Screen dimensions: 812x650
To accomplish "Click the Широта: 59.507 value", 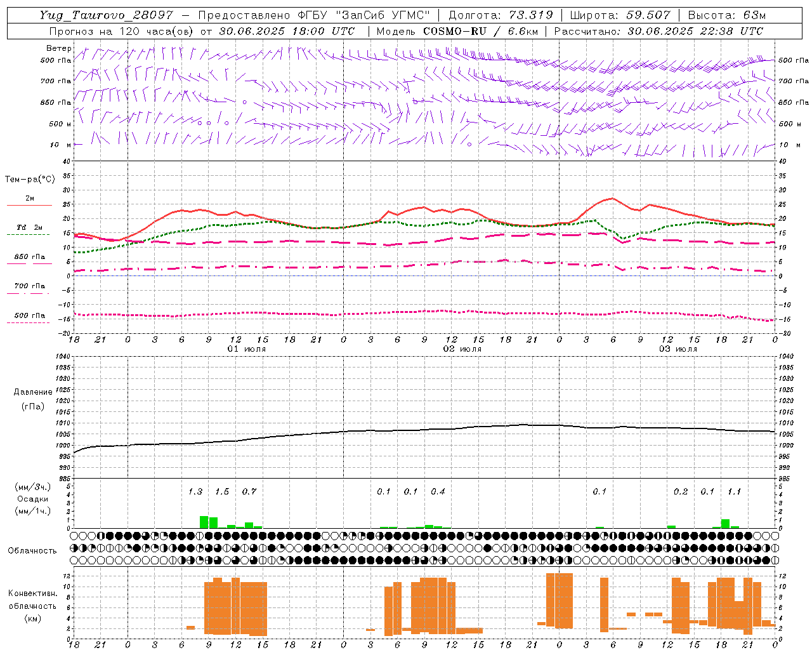I will 620,15.
